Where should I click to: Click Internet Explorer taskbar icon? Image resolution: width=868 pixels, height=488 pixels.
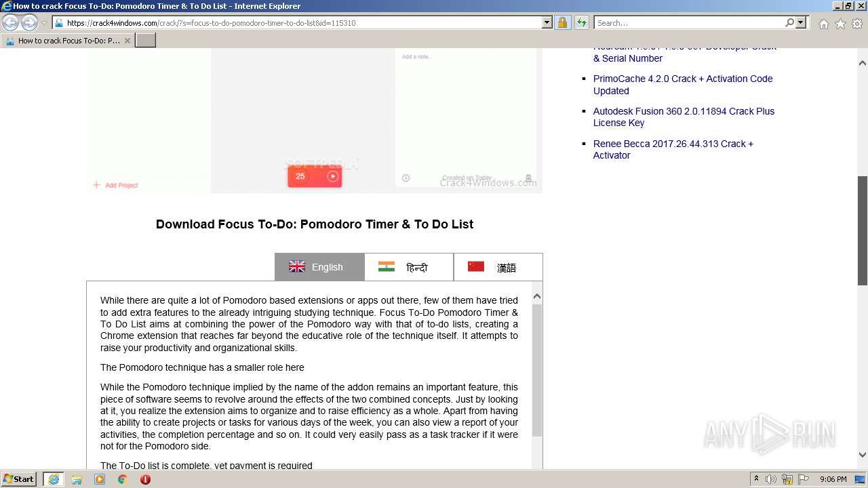[x=53, y=479]
